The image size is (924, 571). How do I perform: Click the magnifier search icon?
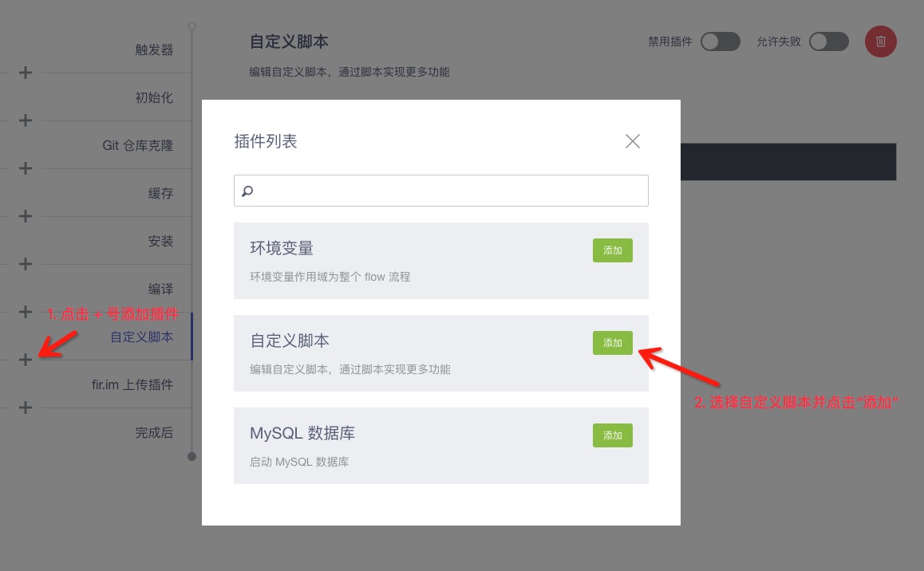point(247,191)
